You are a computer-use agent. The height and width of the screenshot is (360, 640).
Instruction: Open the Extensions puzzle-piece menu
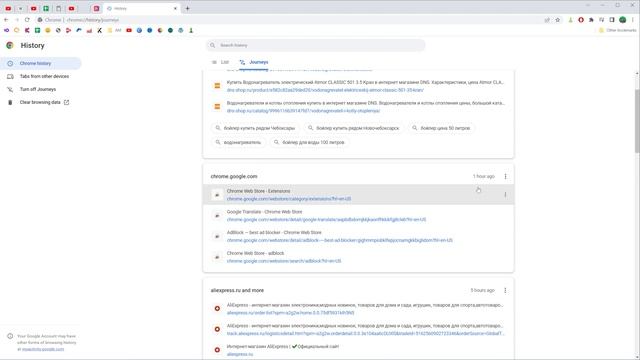tap(591, 20)
